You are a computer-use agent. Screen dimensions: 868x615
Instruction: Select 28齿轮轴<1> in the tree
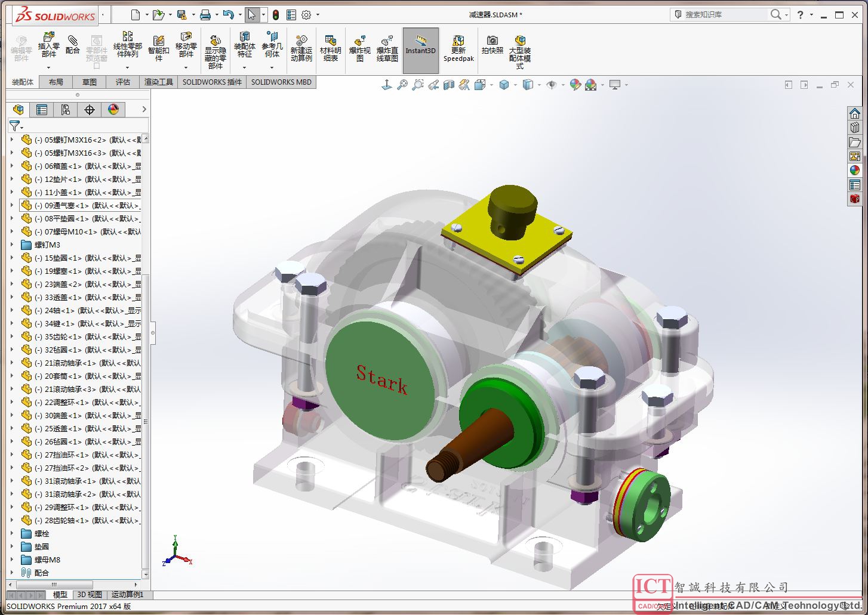coord(80,520)
